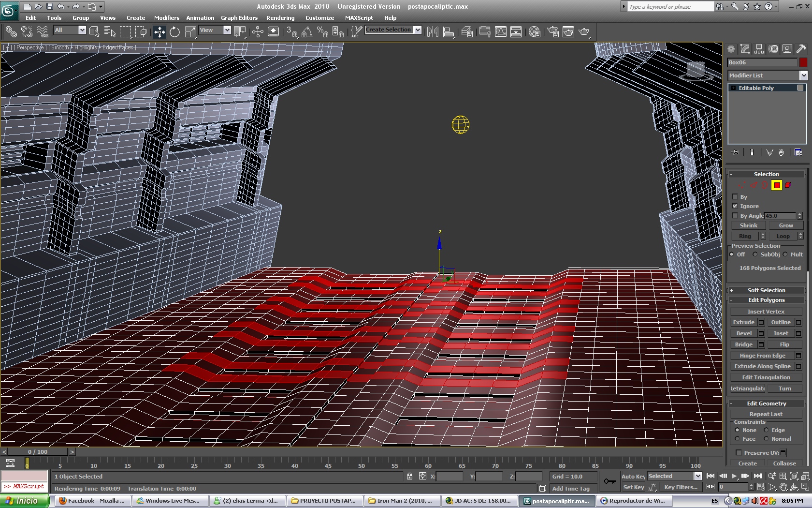Select the SubObj preview radio button

pos(755,254)
